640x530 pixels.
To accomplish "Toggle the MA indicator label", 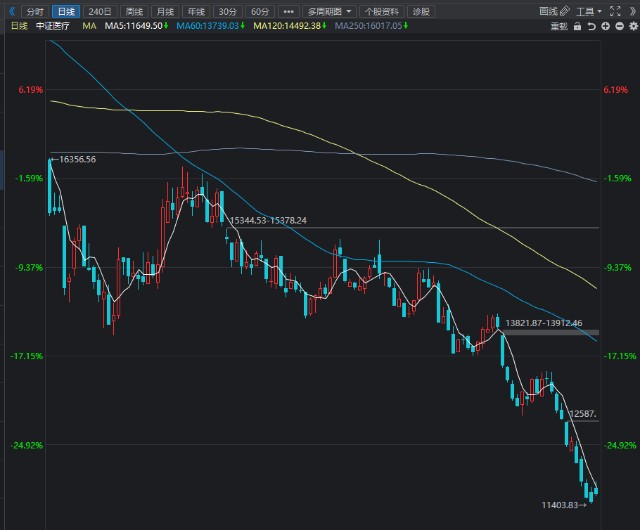I will (89, 26).
